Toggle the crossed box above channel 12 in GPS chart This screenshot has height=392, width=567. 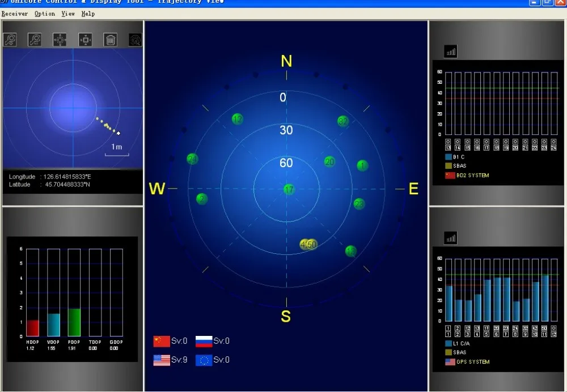pos(553,328)
